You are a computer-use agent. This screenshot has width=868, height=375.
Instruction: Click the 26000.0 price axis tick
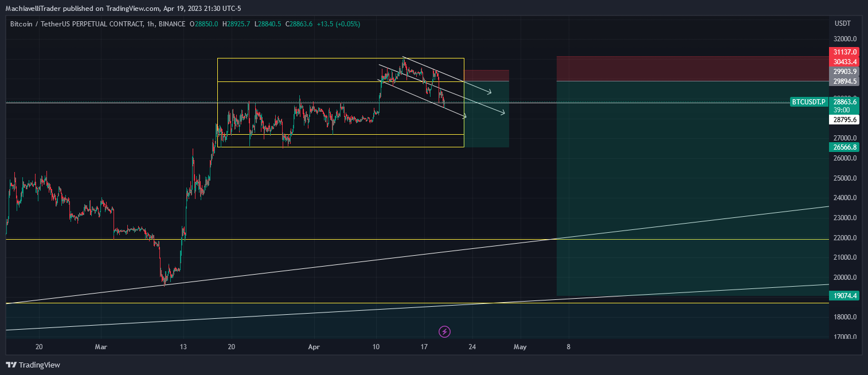point(845,158)
